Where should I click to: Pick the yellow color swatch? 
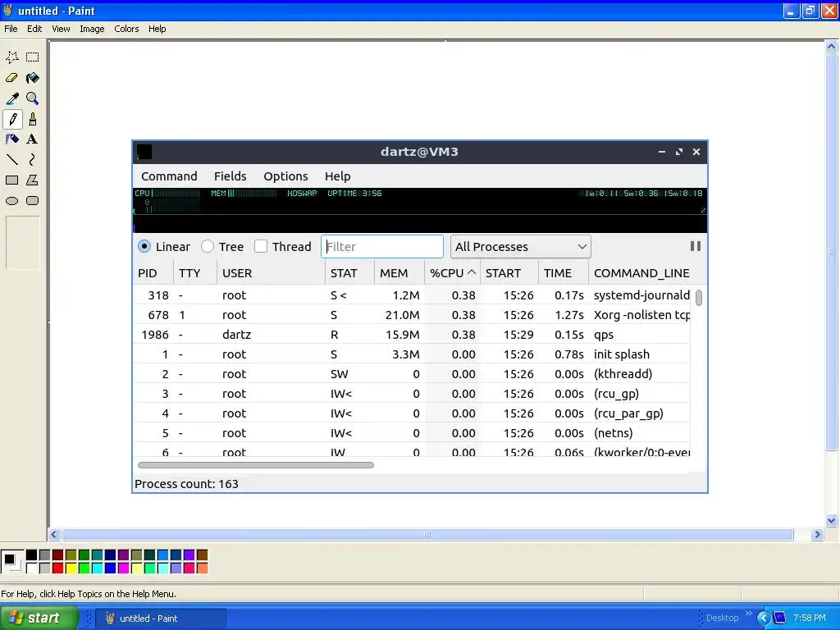[x=71, y=568]
